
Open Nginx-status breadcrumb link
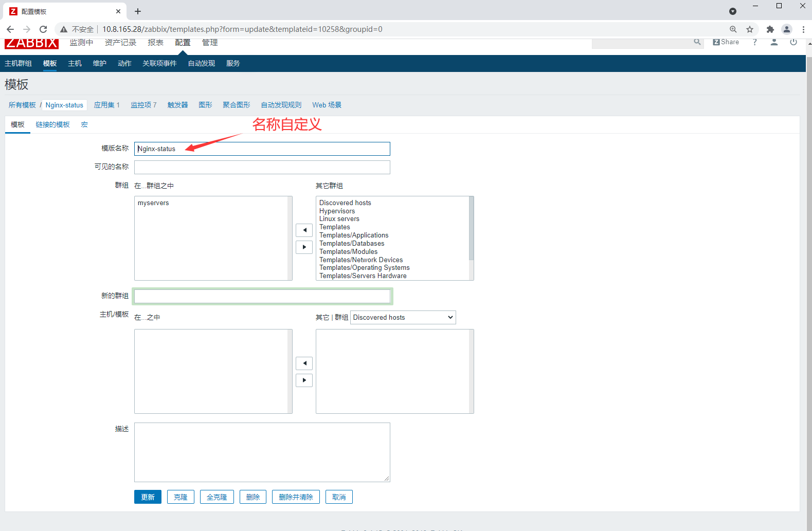[x=64, y=105]
